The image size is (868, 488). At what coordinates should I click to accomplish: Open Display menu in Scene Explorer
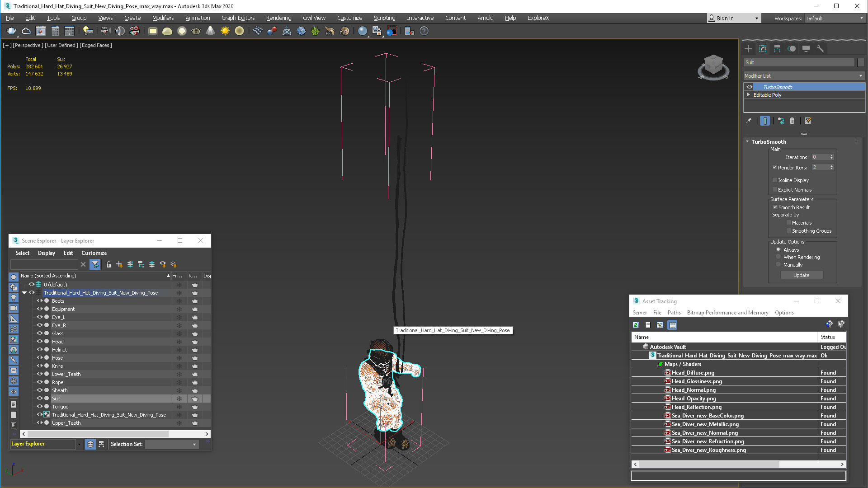(x=47, y=253)
